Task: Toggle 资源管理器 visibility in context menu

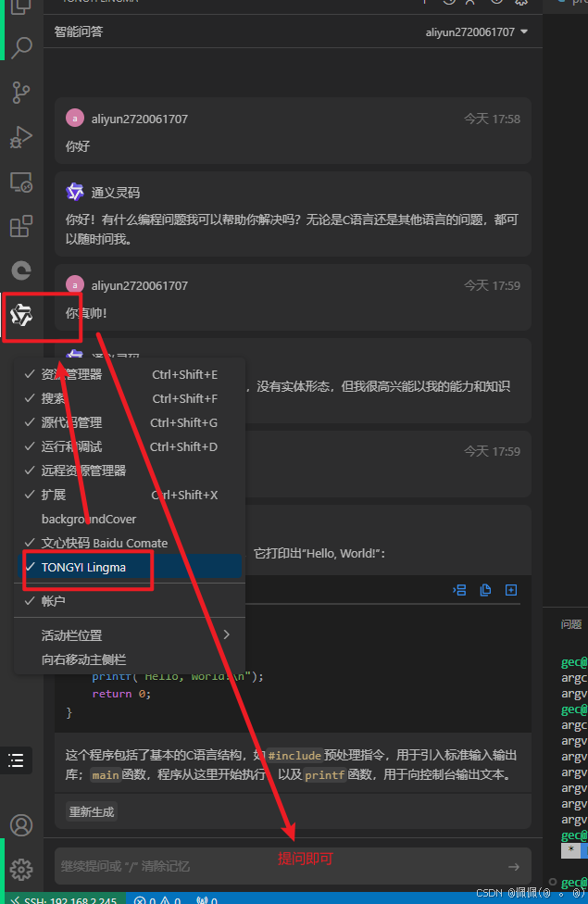Action: [129, 375]
